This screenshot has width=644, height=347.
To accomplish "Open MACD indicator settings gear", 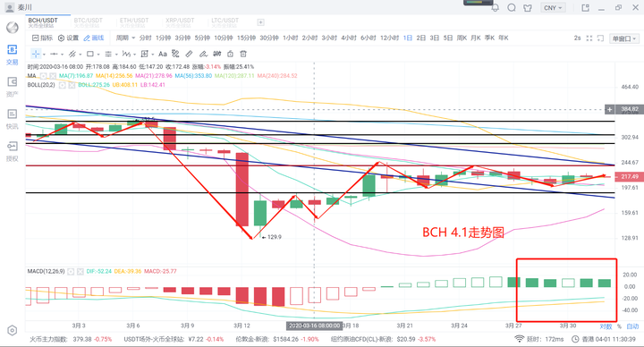I will coord(71,272).
